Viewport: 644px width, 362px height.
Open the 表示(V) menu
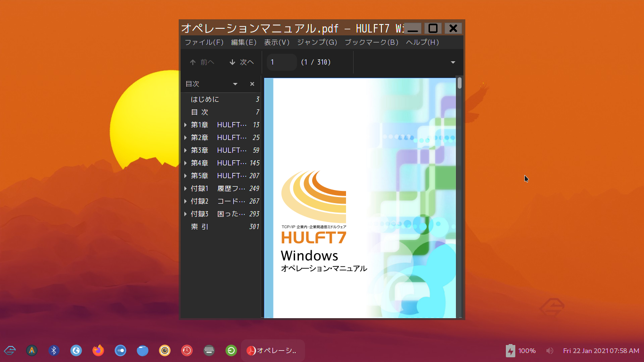(x=277, y=42)
